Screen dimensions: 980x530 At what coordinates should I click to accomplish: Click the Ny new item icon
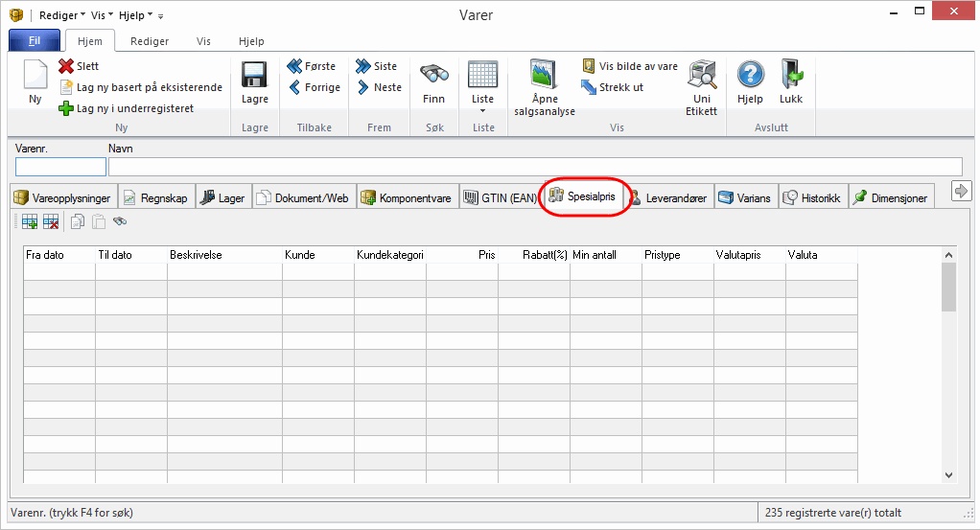(x=35, y=77)
